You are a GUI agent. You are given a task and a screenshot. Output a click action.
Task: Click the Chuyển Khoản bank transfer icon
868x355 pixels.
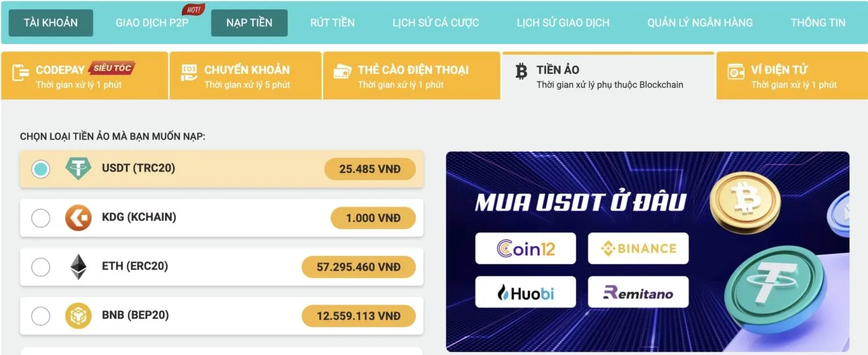coord(188,73)
